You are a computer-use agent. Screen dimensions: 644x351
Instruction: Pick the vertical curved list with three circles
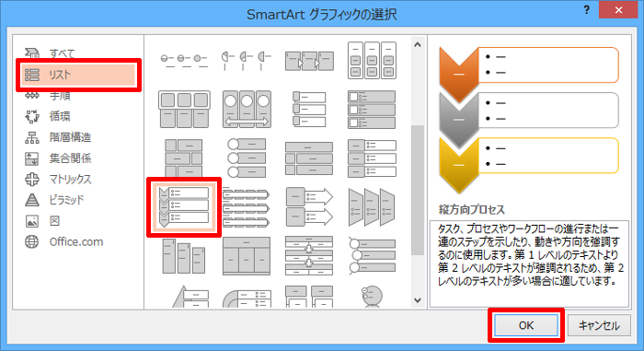pyautogui.click(x=372, y=256)
